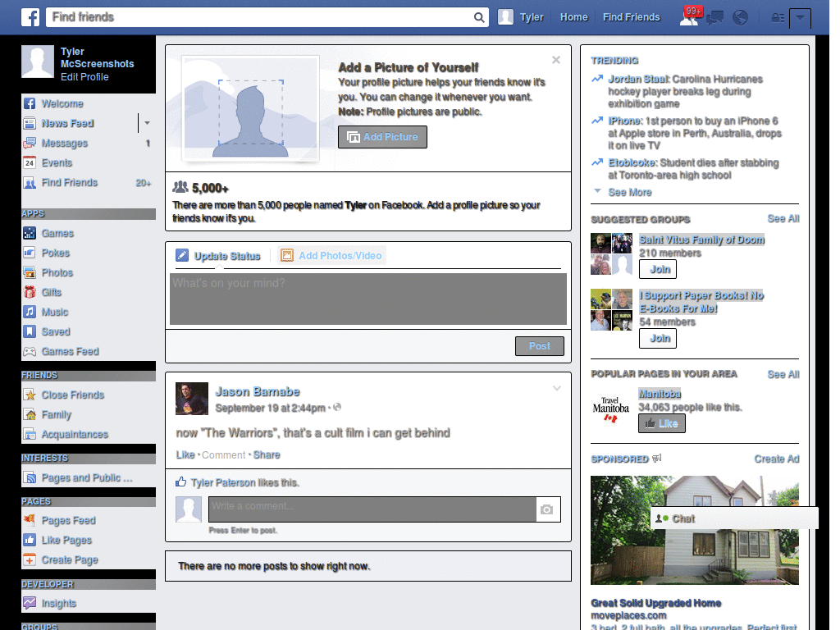The width and height of the screenshot is (840, 630).
Task: Open Jason Barnabe profile link
Action: point(257,391)
